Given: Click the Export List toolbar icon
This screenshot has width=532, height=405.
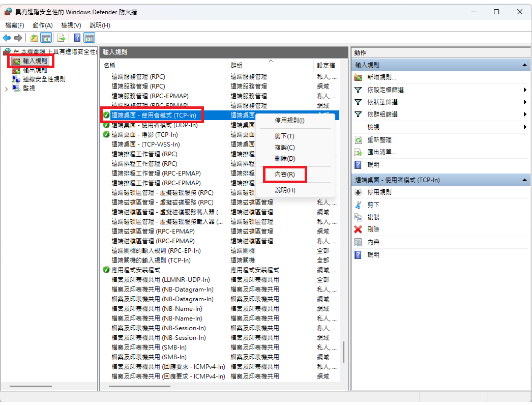Looking at the screenshot, I should pyautogui.click(x=61, y=38).
